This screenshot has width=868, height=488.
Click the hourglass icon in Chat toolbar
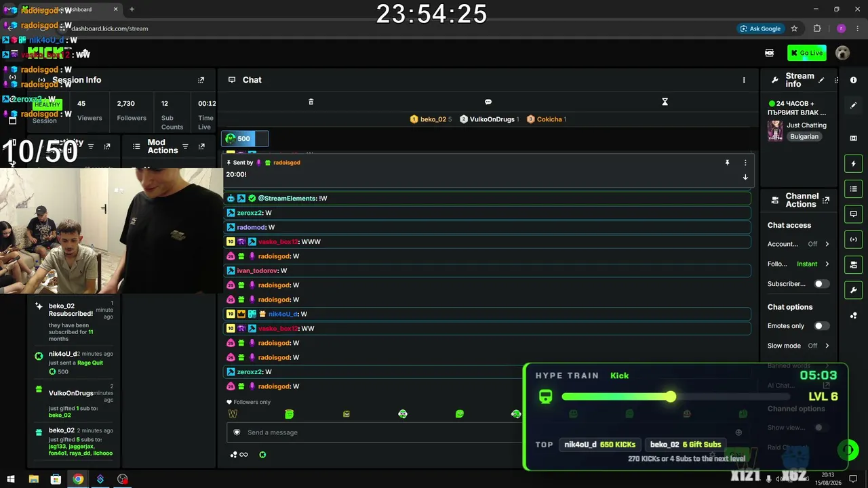pyautogui.click(x=665, y=102)
